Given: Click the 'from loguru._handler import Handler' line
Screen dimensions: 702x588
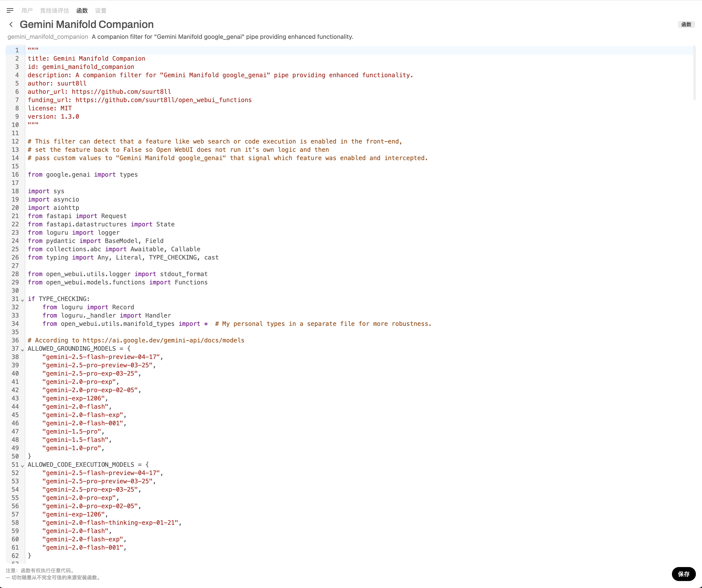Looking at the screenshot, I should (x=107, y=315).
